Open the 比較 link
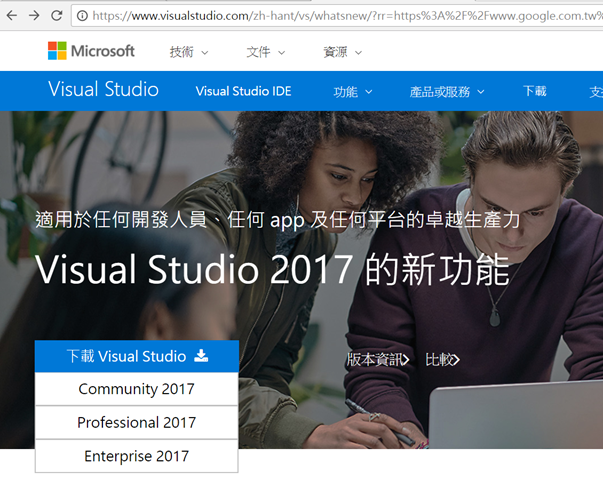Image resolution: width=603 pixels, height=480 pixels. coord(442,360)
